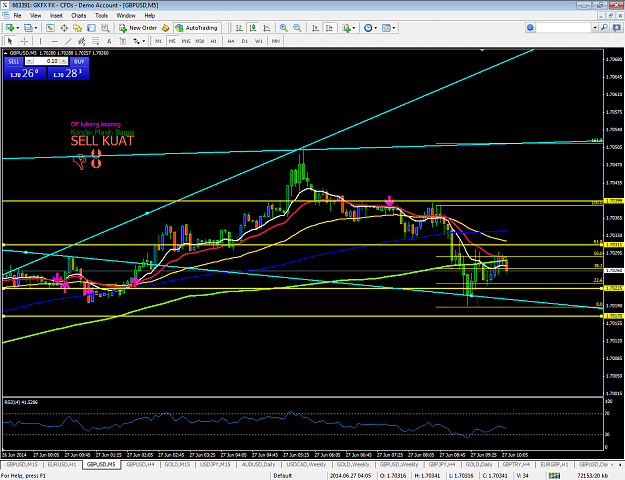Switch to the USDCAD,Weekly chart tab

point(306,465)
